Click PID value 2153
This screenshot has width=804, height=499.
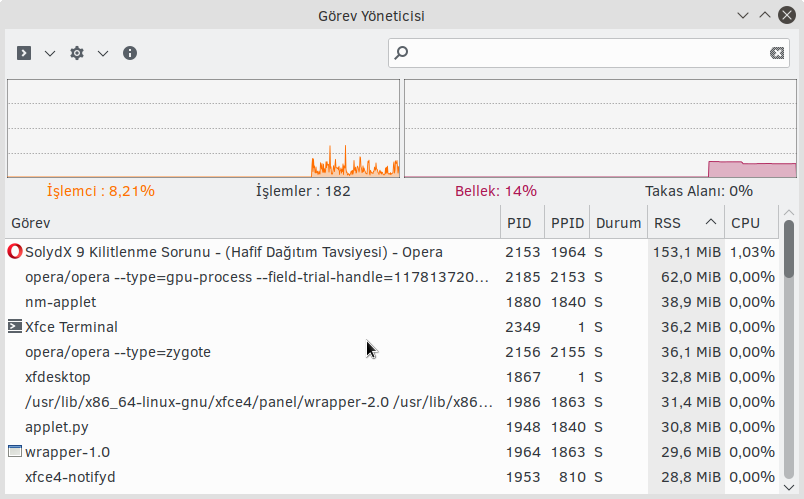click(x=522, y=252)
